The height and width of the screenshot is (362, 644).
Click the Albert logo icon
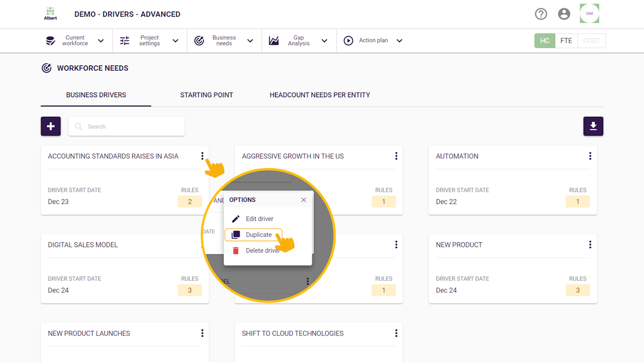pyautogui.click(x=50, y=14)
